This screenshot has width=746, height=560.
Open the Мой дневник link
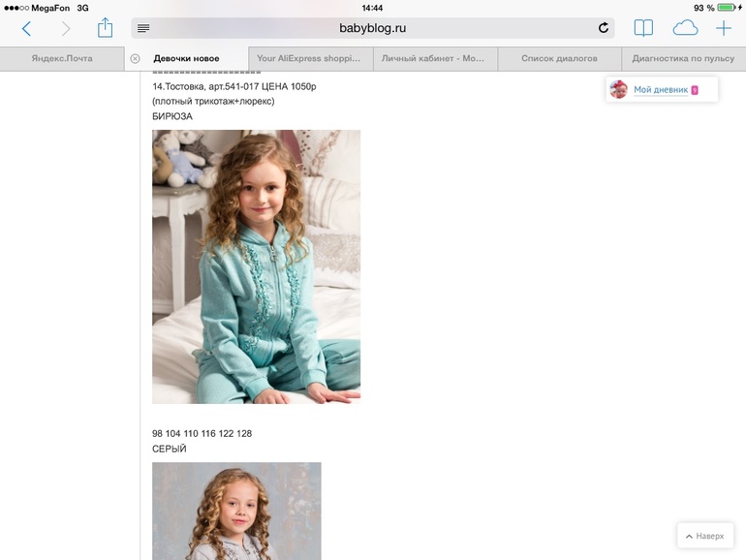point(661,89)
